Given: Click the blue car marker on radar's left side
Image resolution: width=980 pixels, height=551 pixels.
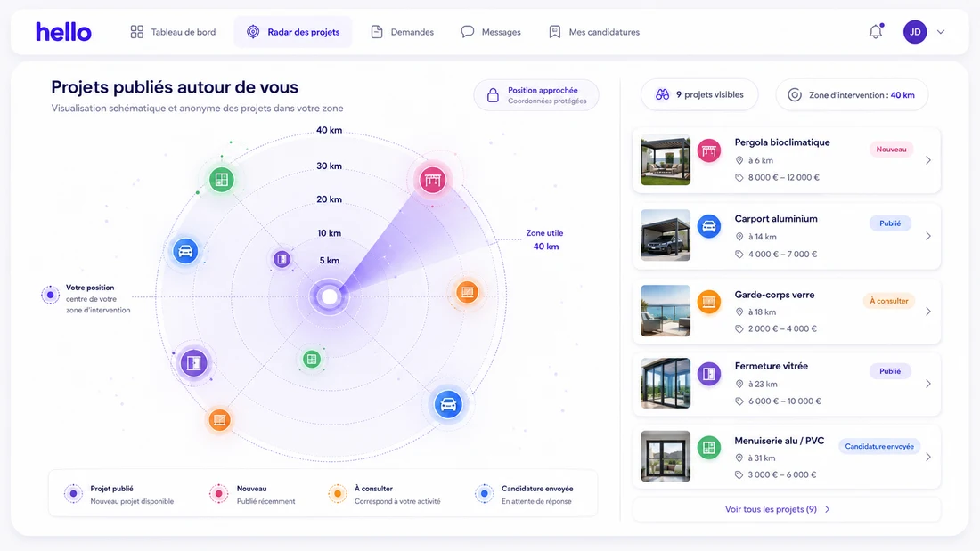Looking at the screenshot, I should pyautogui.click(x=185, y=251).
